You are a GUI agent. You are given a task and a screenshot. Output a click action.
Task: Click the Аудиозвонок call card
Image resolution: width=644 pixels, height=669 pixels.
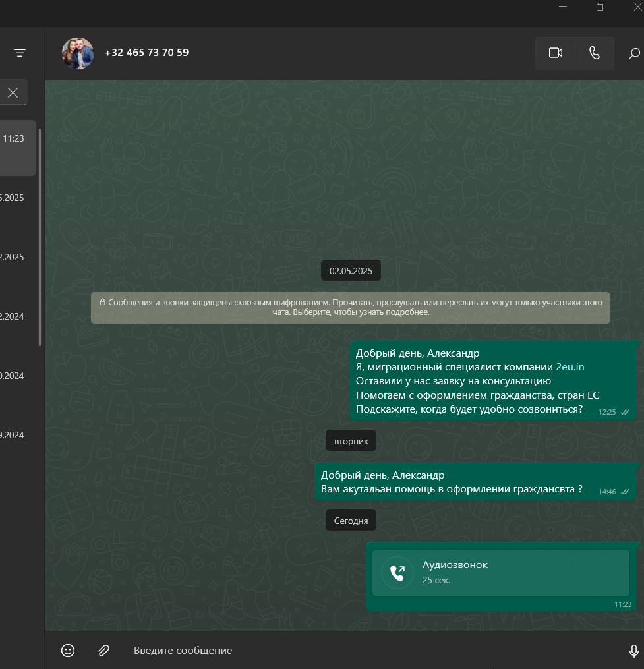click(x=500, y=573)
